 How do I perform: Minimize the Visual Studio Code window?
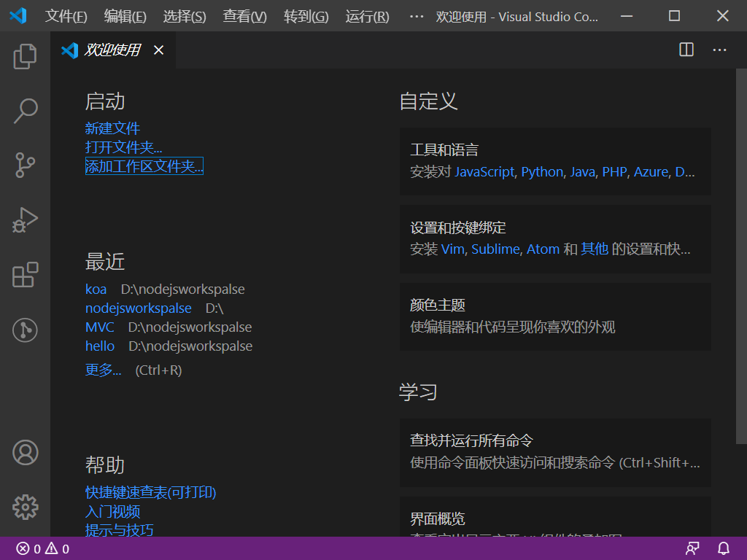coord(627,16)
